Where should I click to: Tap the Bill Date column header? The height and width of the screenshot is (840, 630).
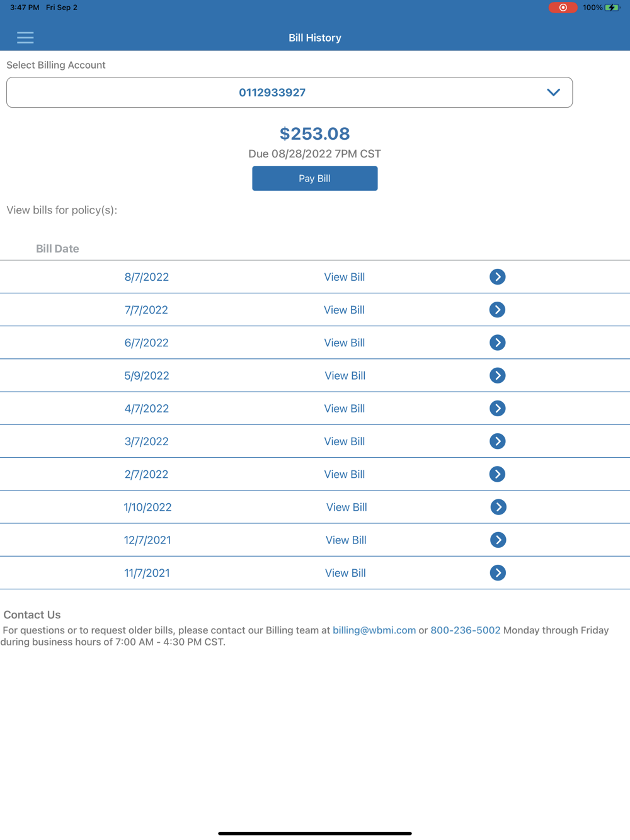57,249
